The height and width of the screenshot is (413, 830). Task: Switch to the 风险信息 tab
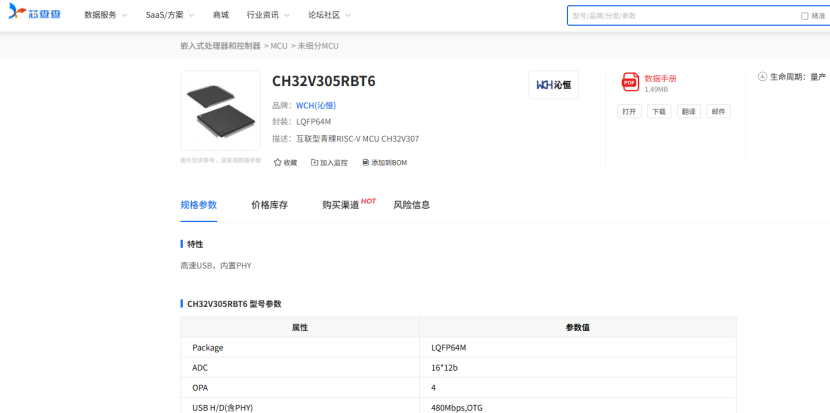tap(412, 205)
